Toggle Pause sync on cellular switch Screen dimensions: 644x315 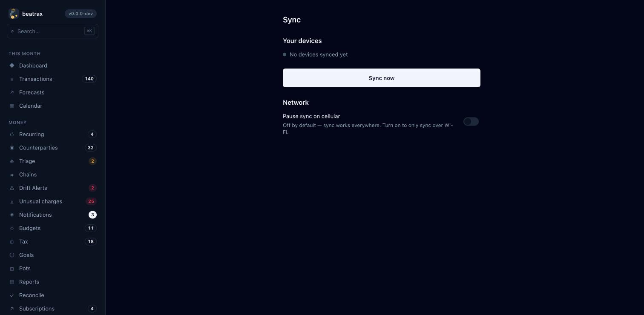pyautogui.click(x=471, y=122)
